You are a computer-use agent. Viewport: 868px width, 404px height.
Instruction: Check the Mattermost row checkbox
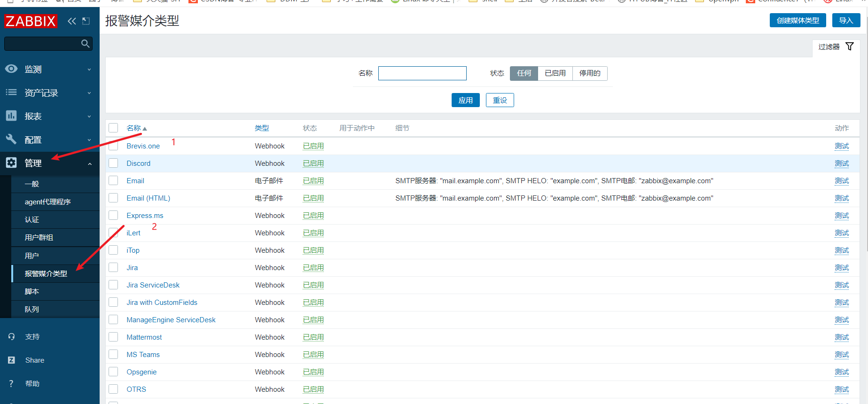coord(113,337)
